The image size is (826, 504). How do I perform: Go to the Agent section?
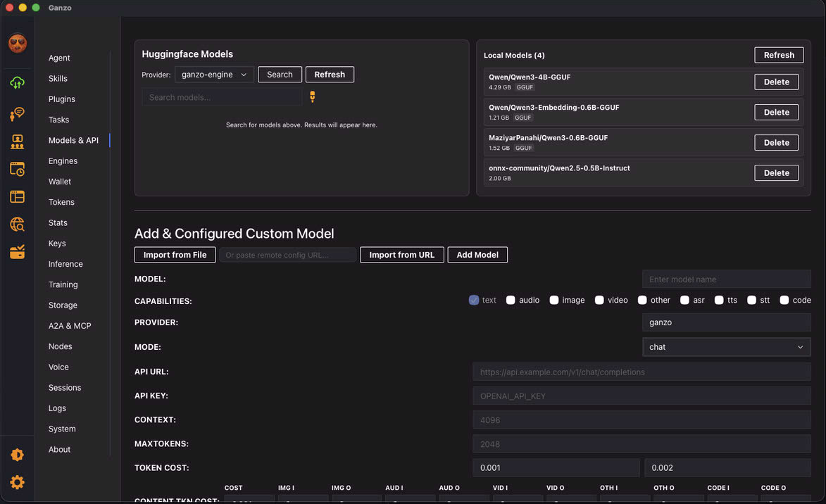coord(59,58)
